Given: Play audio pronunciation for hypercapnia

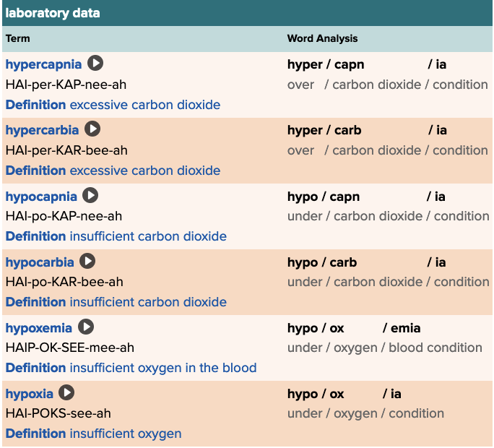Looking at the screenshot, I should (x=95, y=64).
